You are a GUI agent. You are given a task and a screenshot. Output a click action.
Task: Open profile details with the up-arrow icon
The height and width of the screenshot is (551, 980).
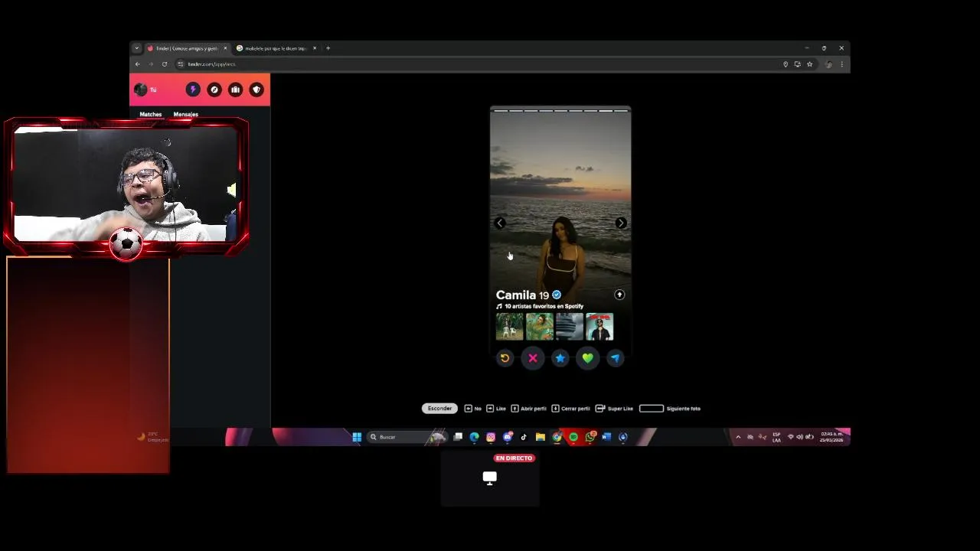click(x=619, y=295)
